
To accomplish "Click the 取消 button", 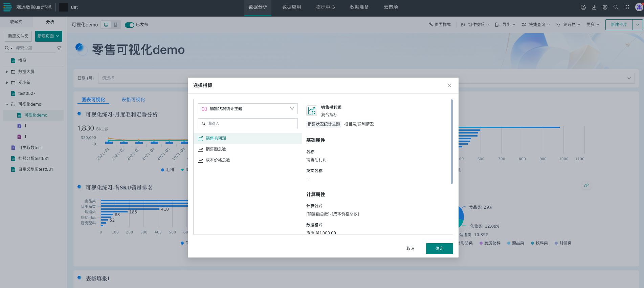I will pos(410,249).
